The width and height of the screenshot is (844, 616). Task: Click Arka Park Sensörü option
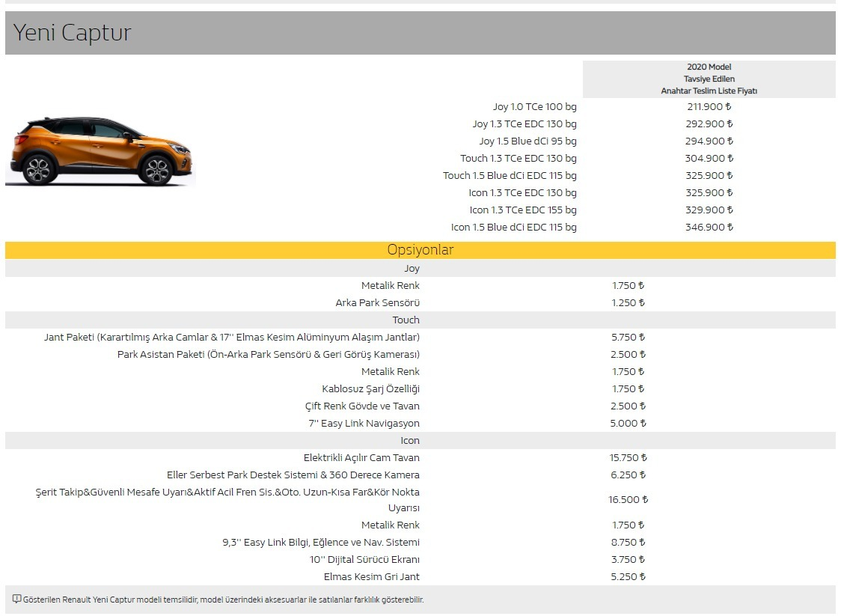point(377,302)
